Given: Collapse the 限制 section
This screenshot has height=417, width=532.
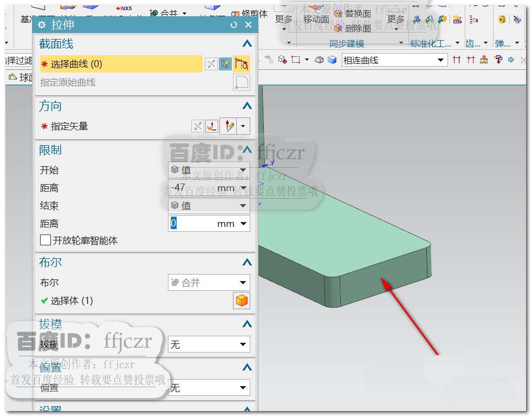Looking at the screenshot, I should pos(247,149).
